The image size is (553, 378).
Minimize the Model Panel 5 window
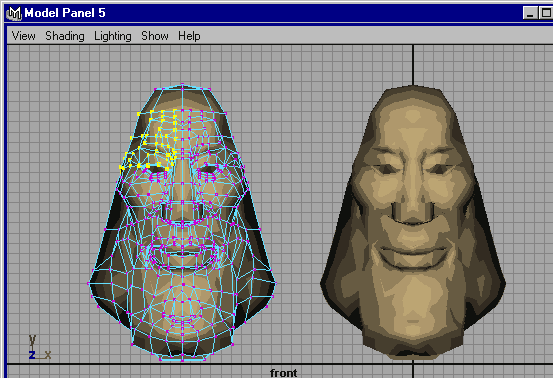click(530, 13)
